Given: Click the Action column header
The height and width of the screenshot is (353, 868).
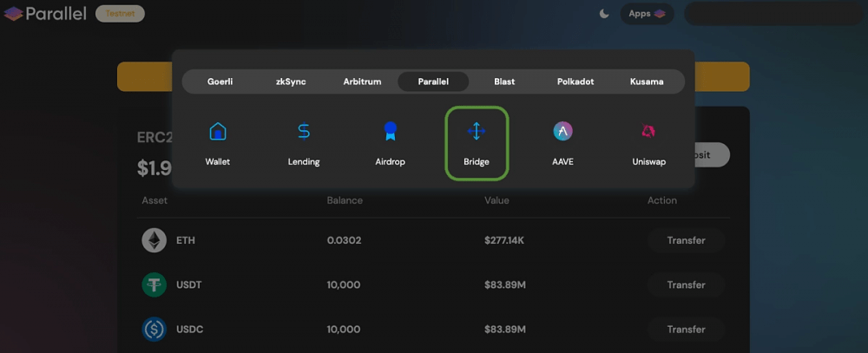Looking at the screenshot, I should (662, 200).
